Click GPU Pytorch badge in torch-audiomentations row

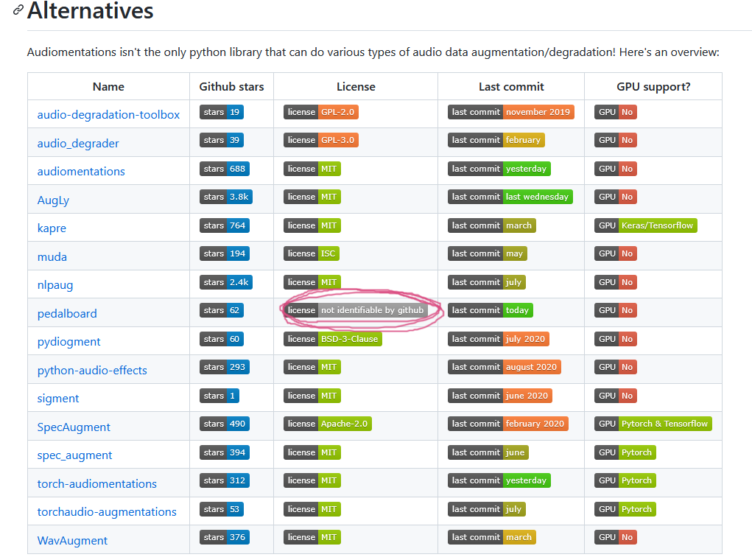(625, 480)
